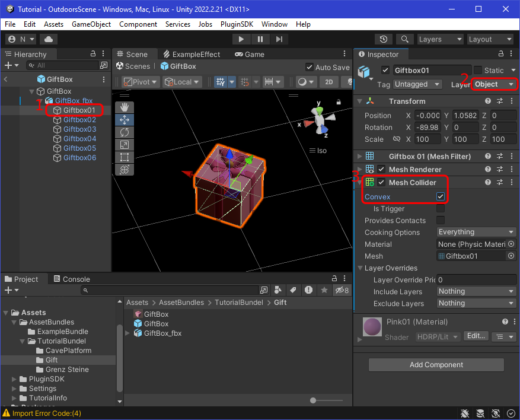Toggle the Convex checkbox

pos(441,196)
